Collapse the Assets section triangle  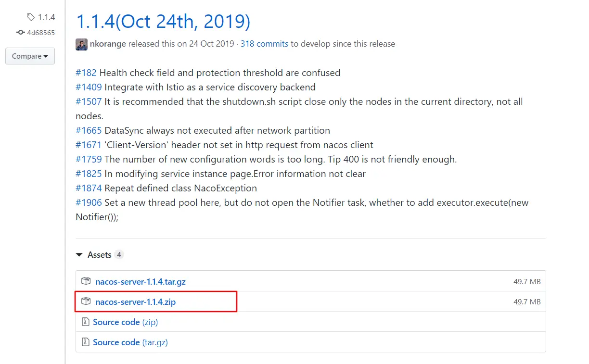coord(79,255)
